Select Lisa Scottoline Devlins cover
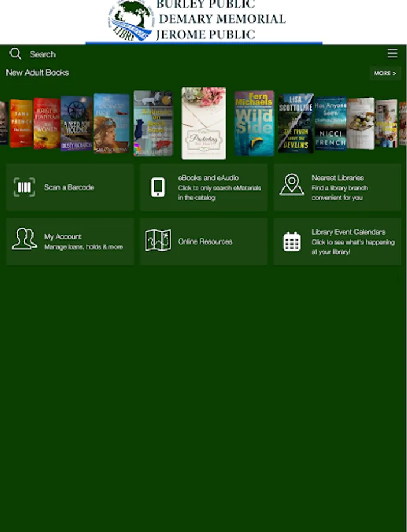 [x=296, y=124]
